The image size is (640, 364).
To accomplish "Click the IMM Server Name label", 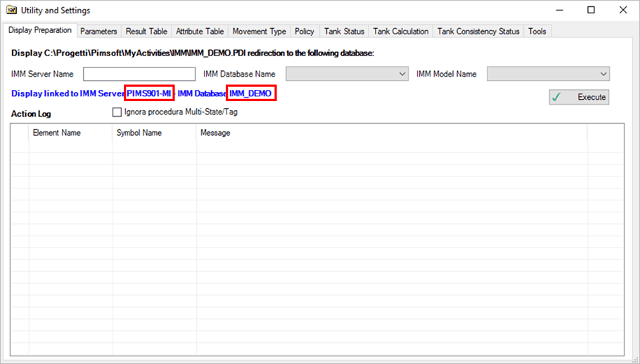I will click(42, 74).
